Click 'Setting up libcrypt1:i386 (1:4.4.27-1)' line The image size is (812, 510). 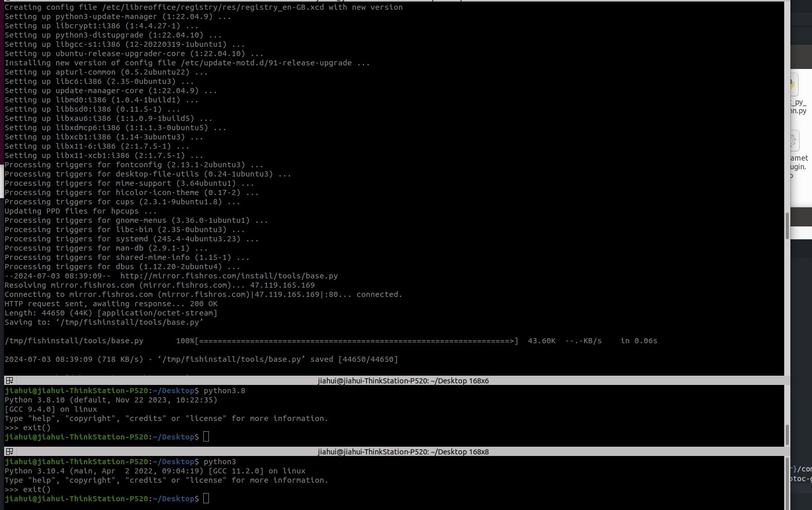pos(101,26)
